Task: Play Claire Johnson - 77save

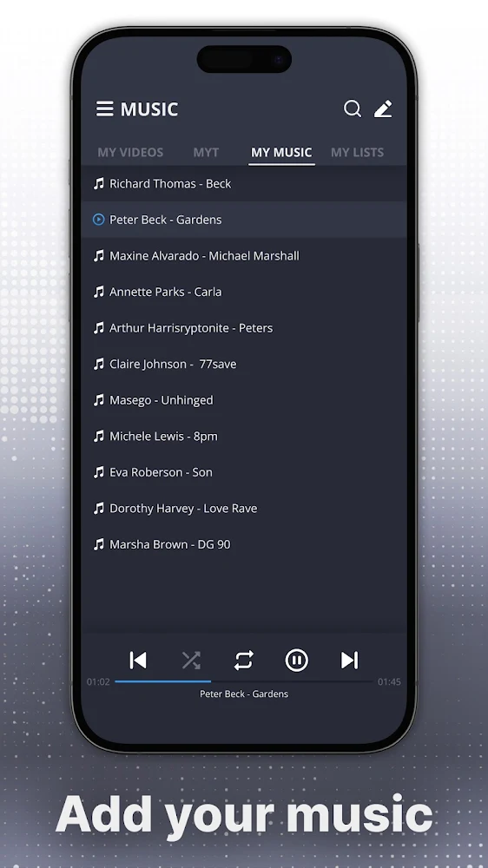Action: point(244,364)
